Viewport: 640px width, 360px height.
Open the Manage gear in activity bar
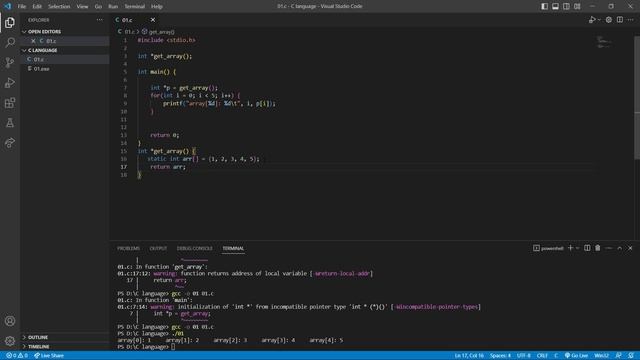pyautogui.click(x=10, y=340)
